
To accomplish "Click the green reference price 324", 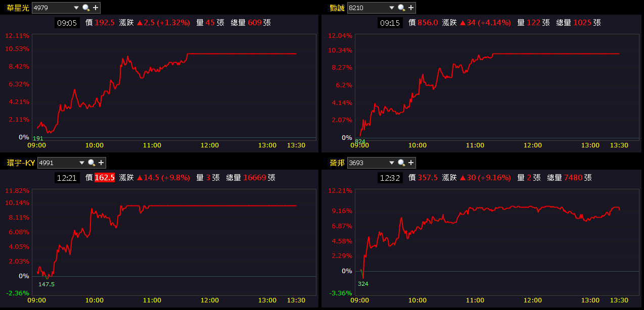I will point(363,284).
